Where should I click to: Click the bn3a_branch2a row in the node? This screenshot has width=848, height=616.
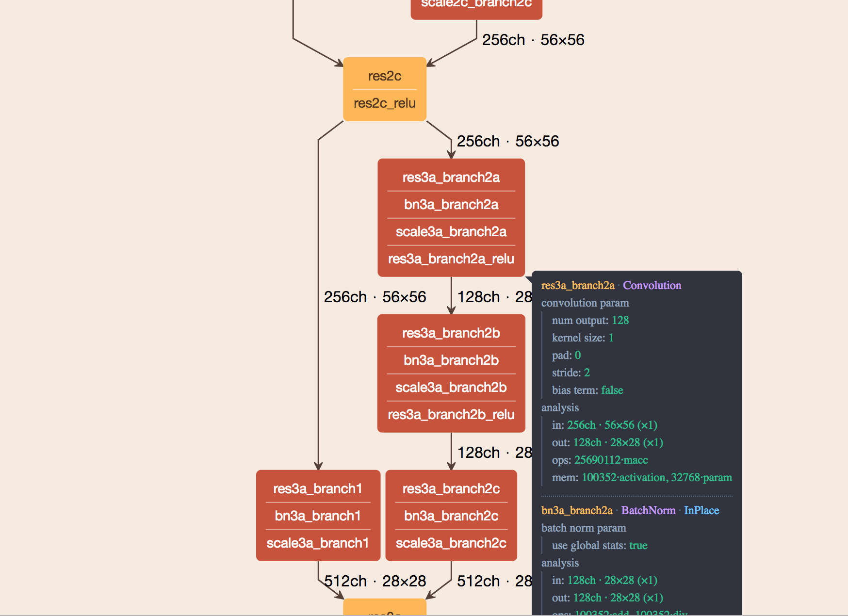(x=450, y=205)
